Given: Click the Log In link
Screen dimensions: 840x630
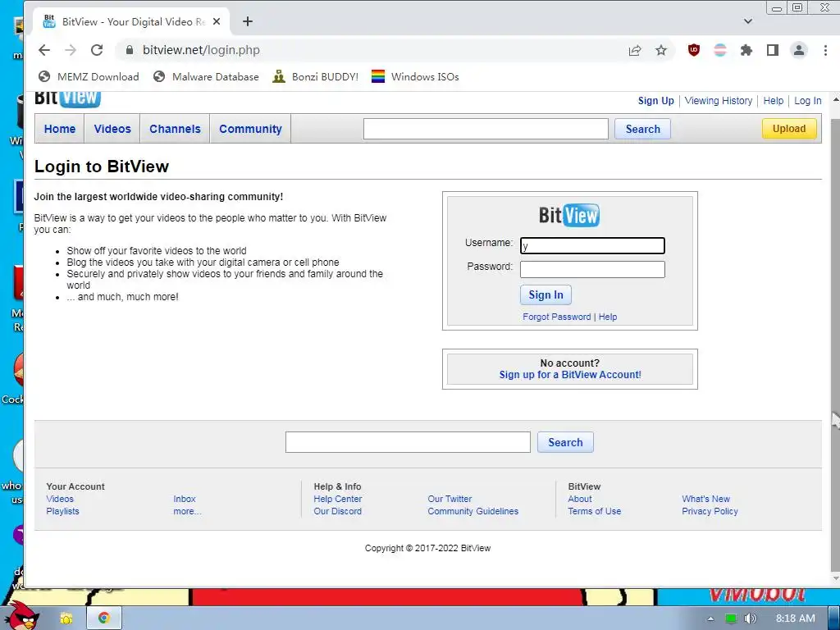Looking at the screenshot, I should [x=807, y=101].
